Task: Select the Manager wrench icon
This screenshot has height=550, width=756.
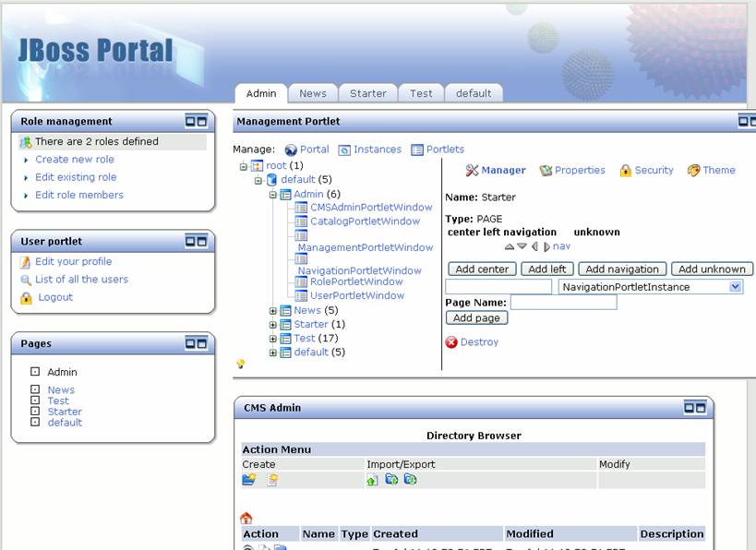Action: click(x=472, y=170)
